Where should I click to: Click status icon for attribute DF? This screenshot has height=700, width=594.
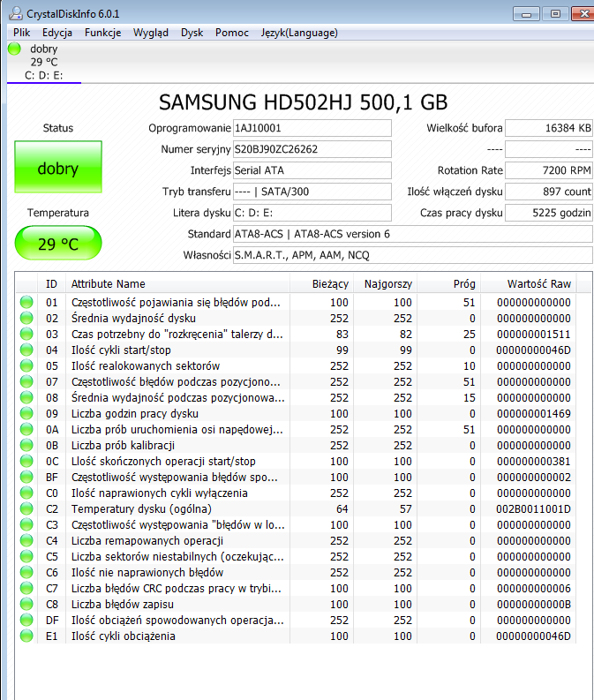click(x=26, y=620)
